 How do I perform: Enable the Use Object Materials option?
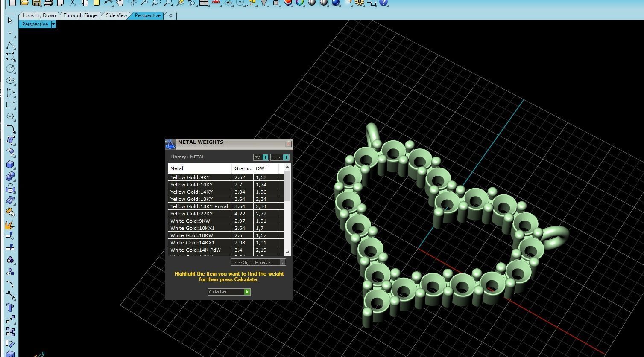pos(258,262)
